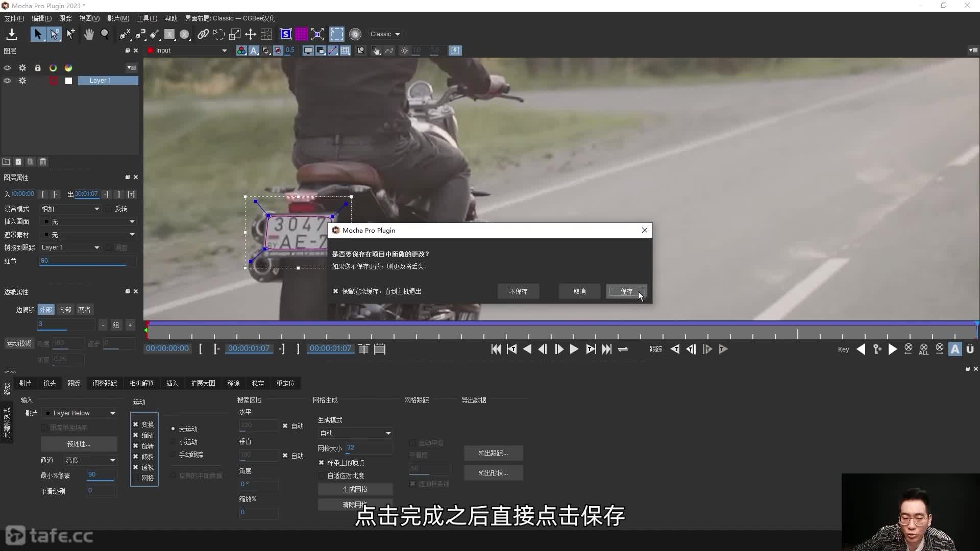Switch to the 镜头 tab
Screen dimensions: 980x551
(x=50, y=383)
